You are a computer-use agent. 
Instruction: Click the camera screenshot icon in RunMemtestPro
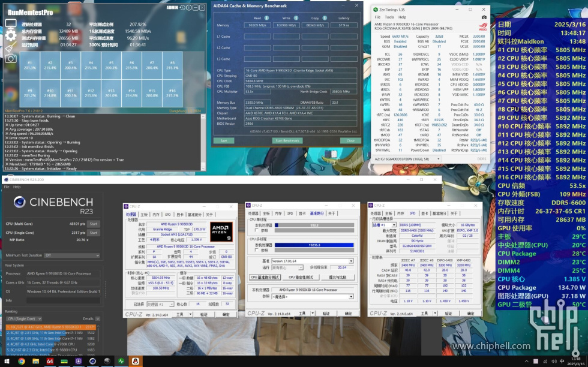11,59
